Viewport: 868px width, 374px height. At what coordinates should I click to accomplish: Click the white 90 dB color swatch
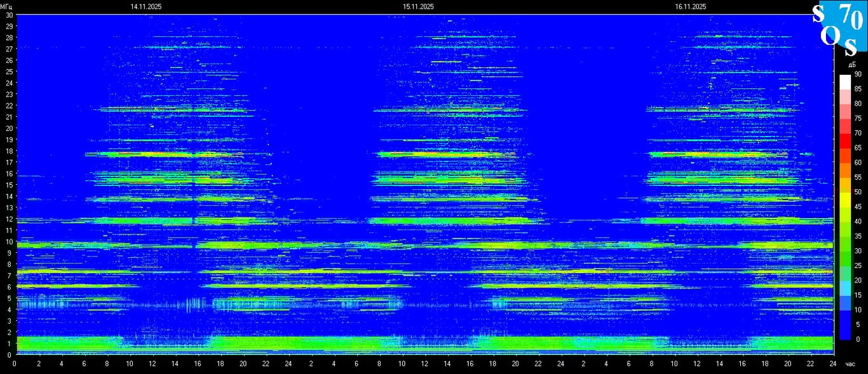click(844, 82)
